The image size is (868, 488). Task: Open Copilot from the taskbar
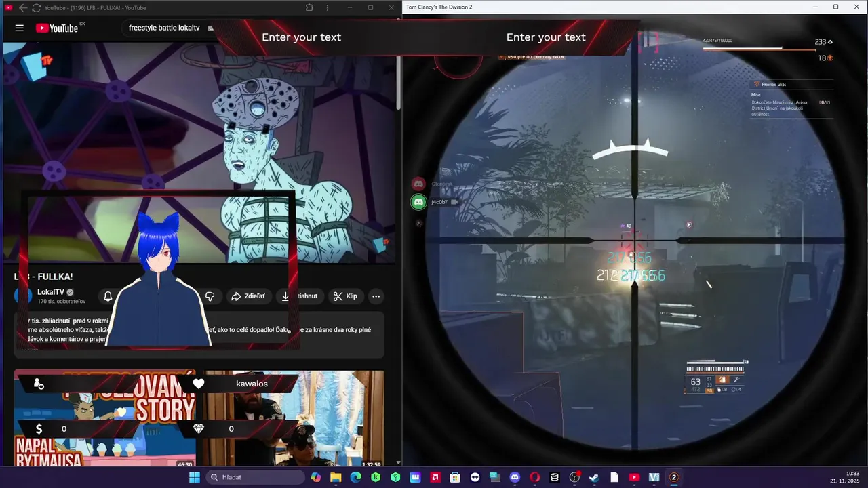pos(316,477)
